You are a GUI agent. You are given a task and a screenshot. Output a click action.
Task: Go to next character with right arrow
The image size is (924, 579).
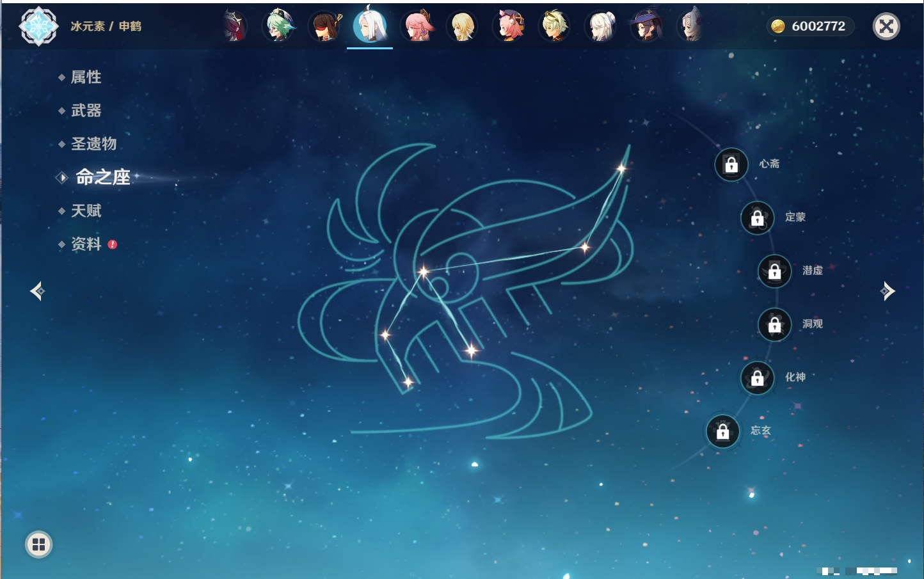pos(888,291)
